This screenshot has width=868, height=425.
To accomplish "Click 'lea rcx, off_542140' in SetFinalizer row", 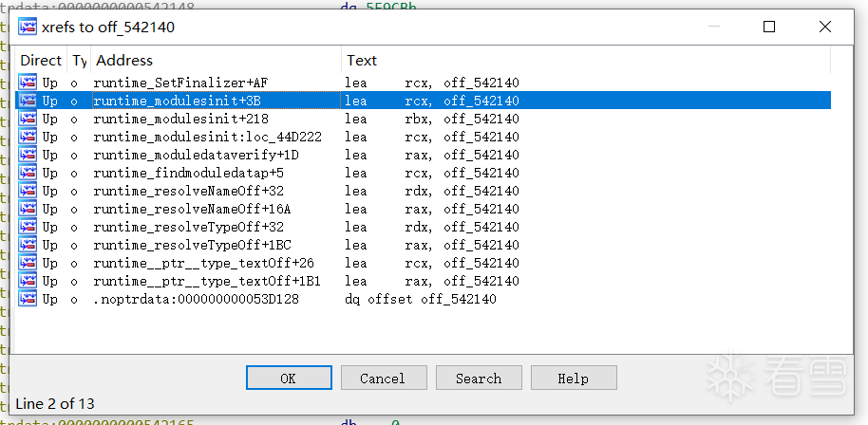I will (x=432, y=83).
